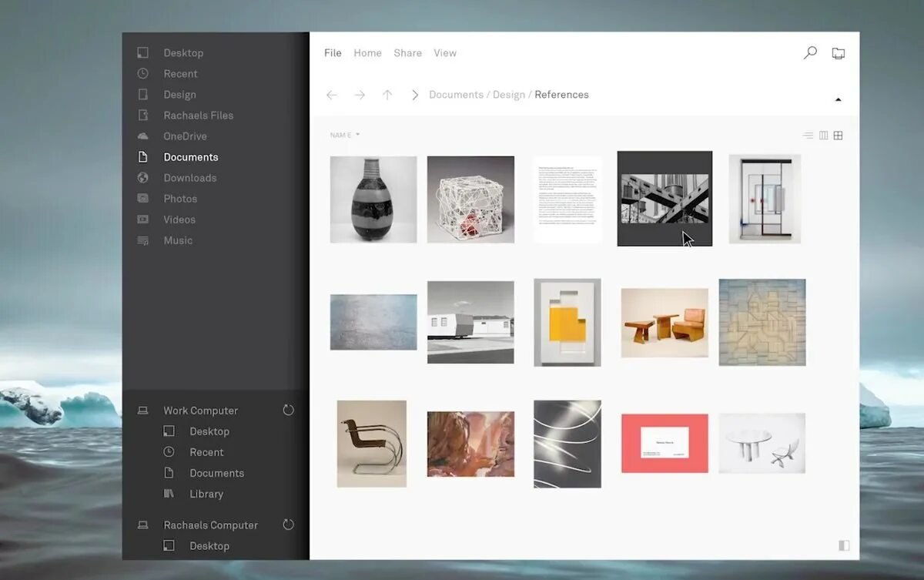
Task: Open search with the magnifier icon
Action: pyautogui.click(x=810, y=53)
